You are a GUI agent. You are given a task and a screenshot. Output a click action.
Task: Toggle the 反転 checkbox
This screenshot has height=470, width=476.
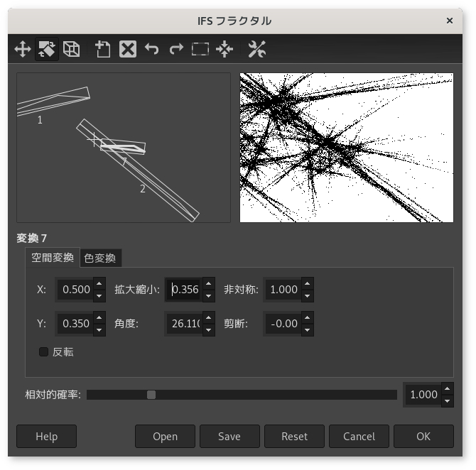click(44, 351)
